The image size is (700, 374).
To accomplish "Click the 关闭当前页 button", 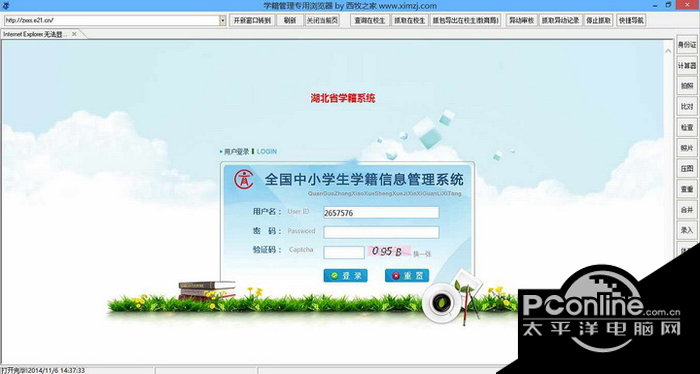I will (321, 21).
